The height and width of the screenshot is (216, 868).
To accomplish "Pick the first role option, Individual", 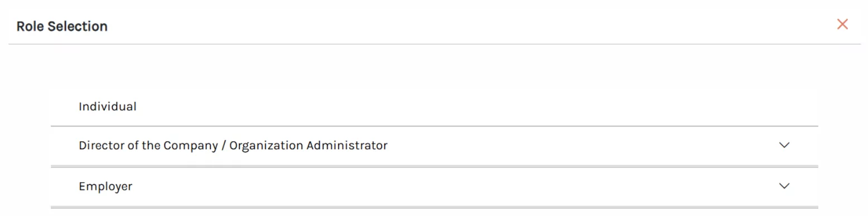I will (x=434, y=106).
